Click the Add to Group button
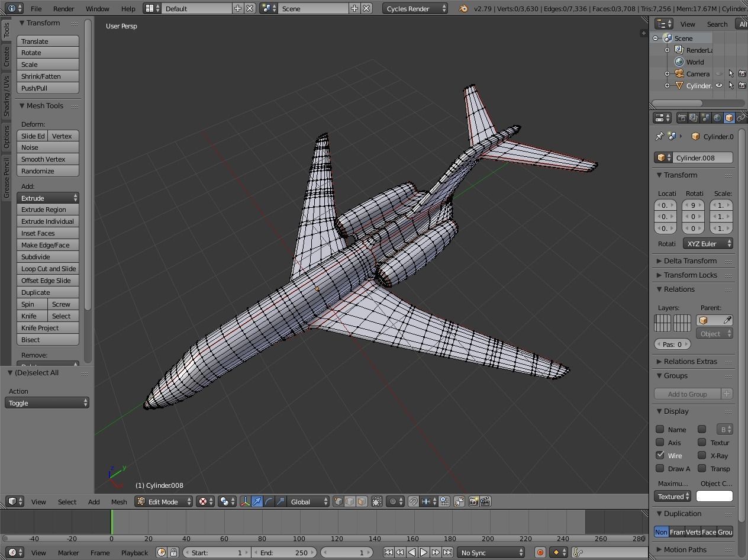The height and width of the screenshot is (560, 748). click(x=687, y=394)
